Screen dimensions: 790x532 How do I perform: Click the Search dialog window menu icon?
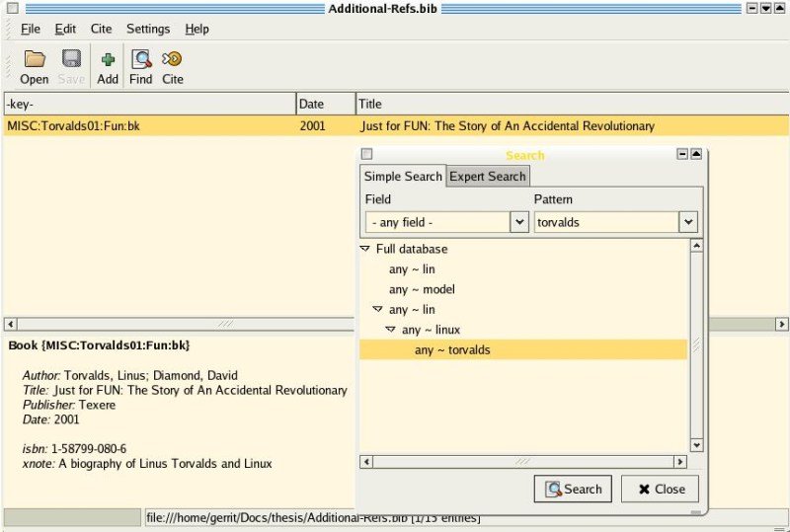point(366,154)
